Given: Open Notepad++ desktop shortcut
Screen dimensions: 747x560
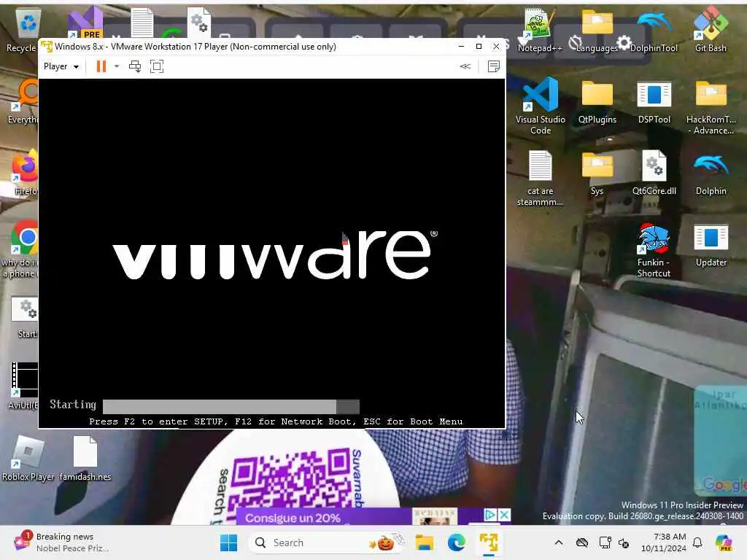Looking at the screenshot, I should (x=540, y=29).
